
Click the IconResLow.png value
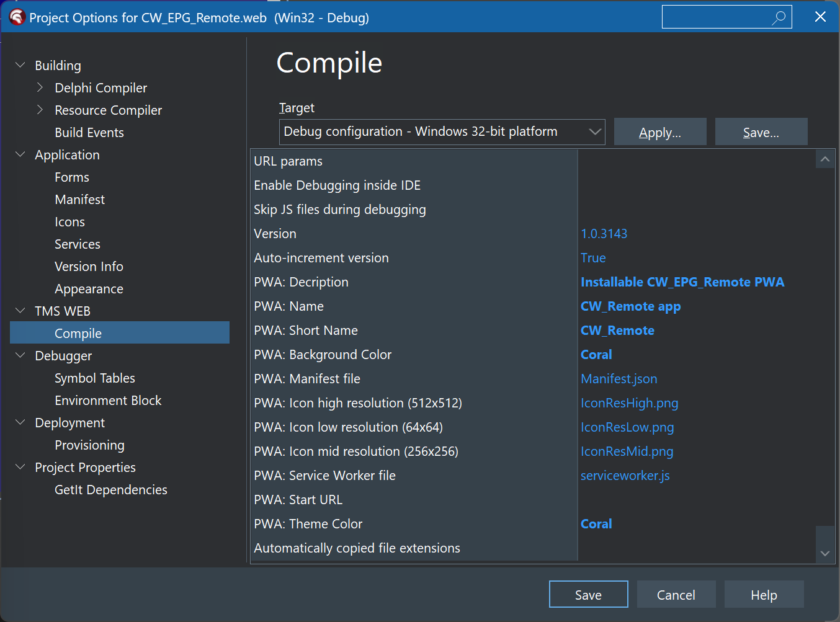pos(627,427)
